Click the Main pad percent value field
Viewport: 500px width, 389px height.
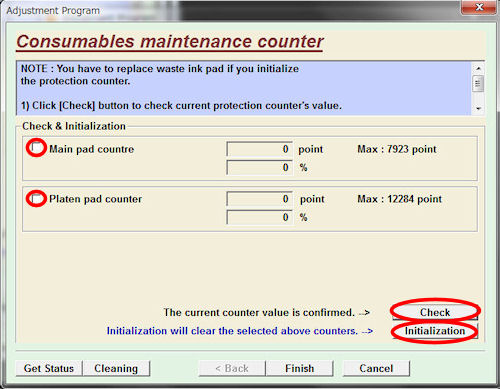259,167
